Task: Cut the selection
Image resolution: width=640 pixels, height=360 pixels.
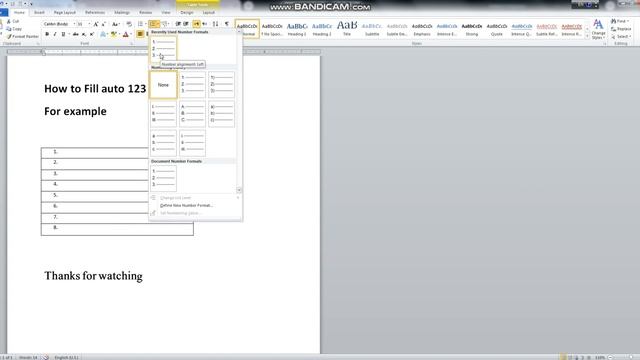Action: tap(13, 21)
